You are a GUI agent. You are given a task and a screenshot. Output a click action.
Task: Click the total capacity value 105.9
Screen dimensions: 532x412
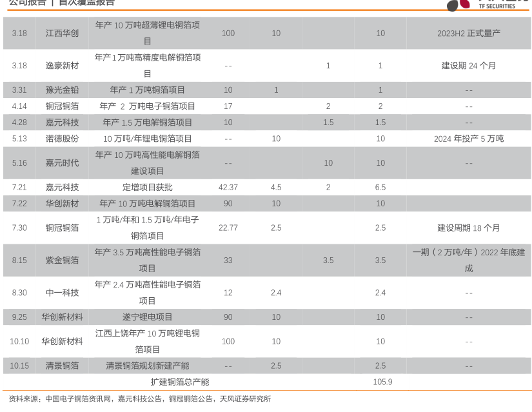[x=382, y=382]
